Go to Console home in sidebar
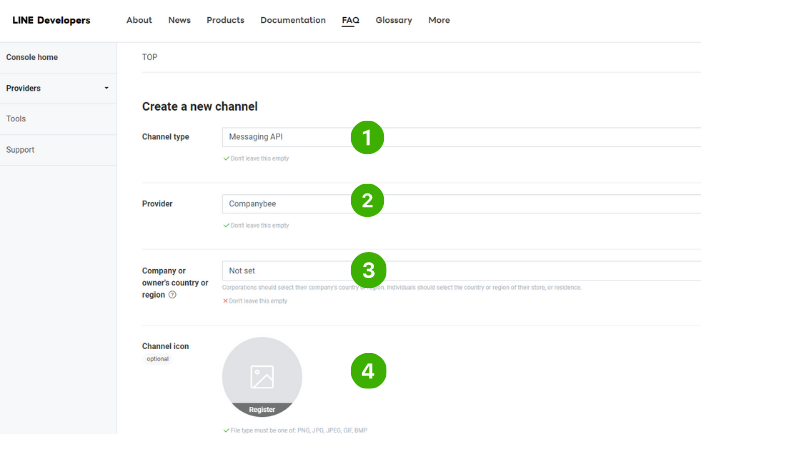Viewport: 800px width, 450px height. coord(32,57)
